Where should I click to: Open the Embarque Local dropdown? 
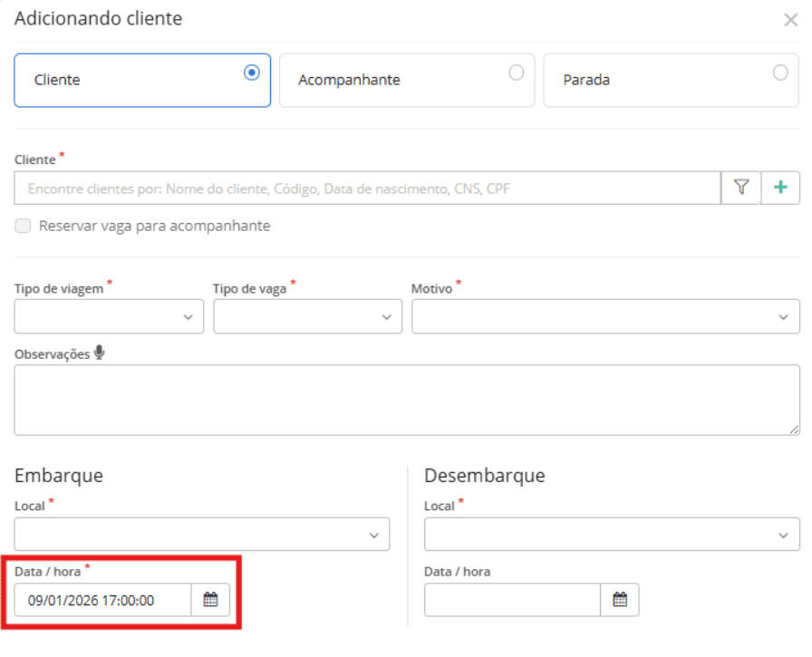click(201, 535)
